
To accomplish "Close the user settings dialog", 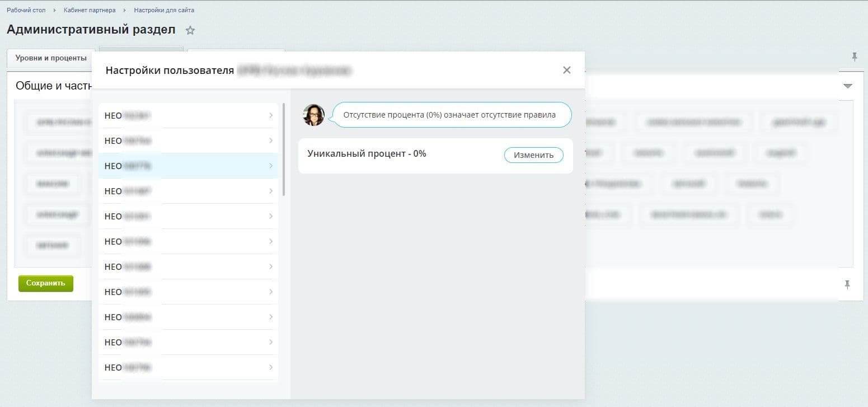I will pyautogui.click(x=566, y=70).
